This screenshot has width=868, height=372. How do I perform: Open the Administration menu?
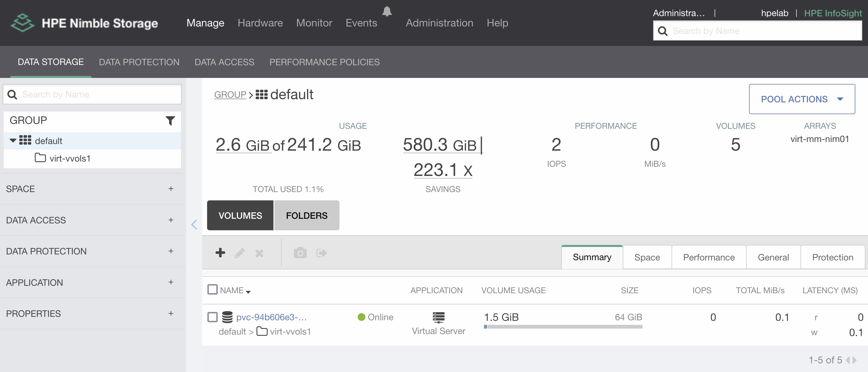(439, 23)
